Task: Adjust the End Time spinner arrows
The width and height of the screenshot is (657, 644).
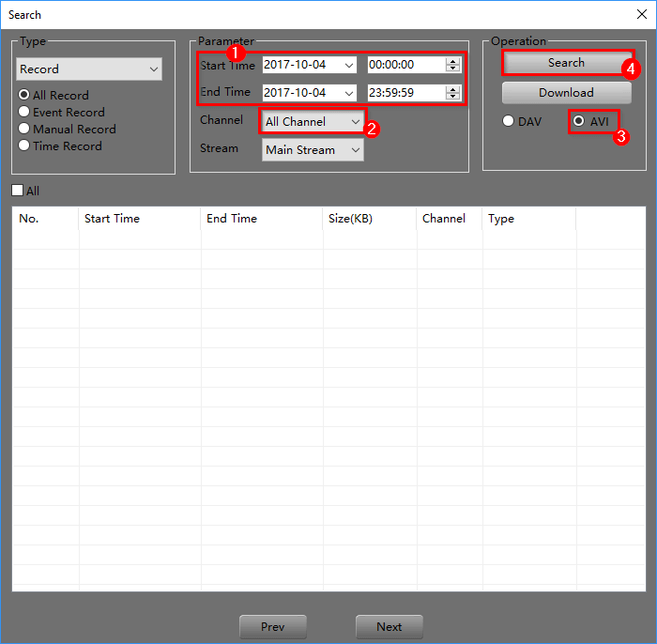Action: pos(452,93)
